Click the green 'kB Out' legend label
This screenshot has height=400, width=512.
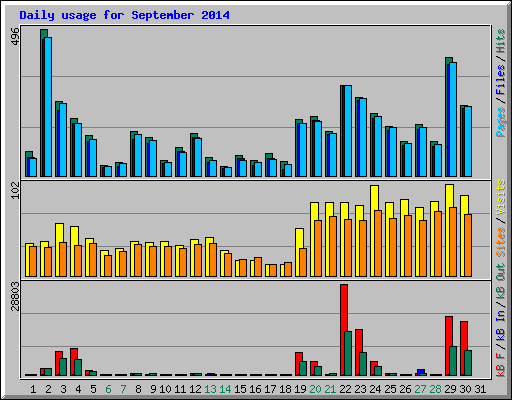(x=501, y=282)
